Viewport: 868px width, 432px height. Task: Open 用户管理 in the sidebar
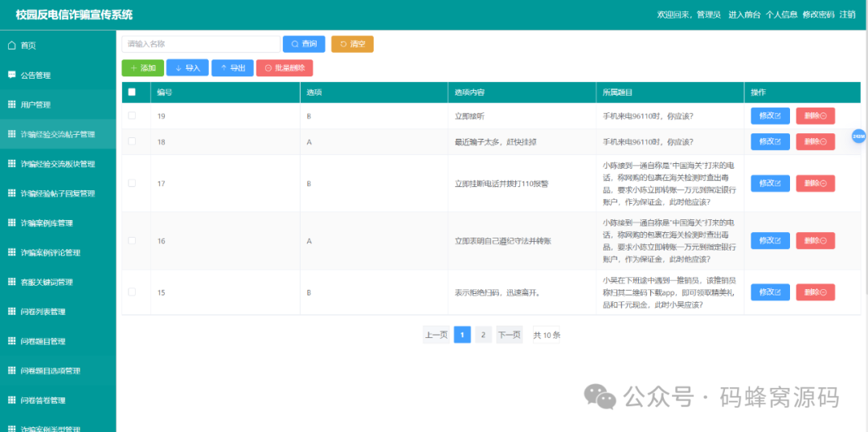(58, 104)
